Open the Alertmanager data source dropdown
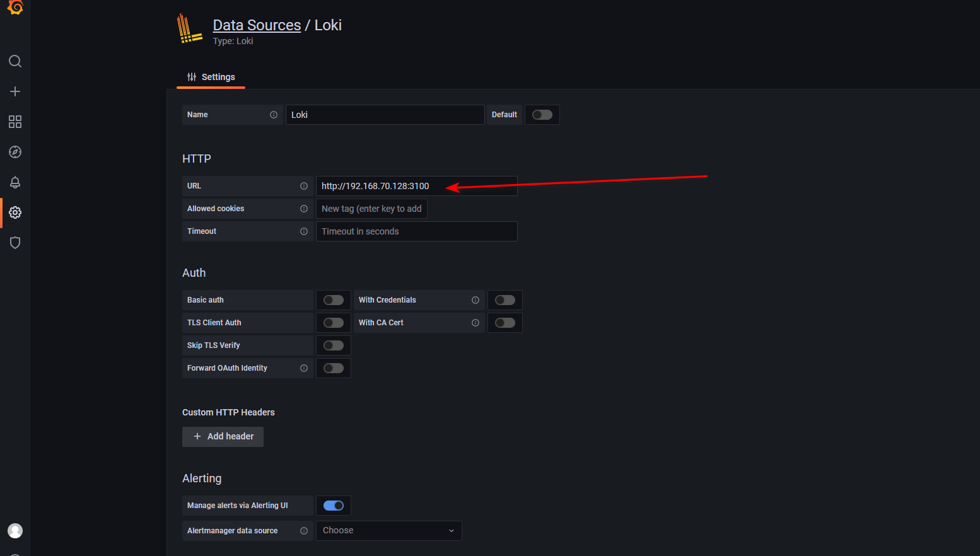Viewport: 980px width, 556px height. coord(388,531)
